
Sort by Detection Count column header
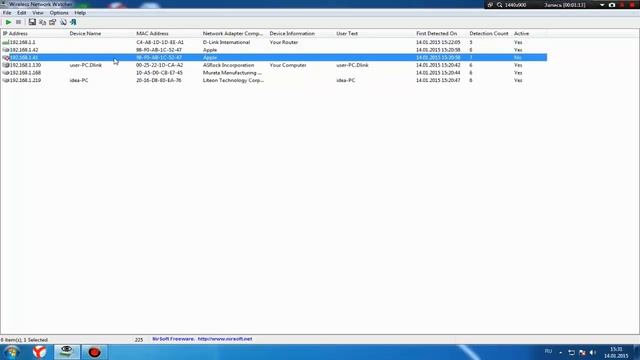coord(489,33)
